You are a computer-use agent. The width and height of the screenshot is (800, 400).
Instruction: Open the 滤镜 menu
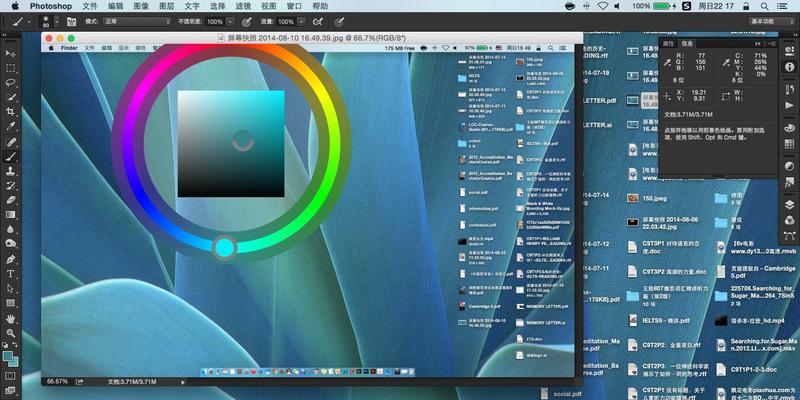(x=243, y=6)
